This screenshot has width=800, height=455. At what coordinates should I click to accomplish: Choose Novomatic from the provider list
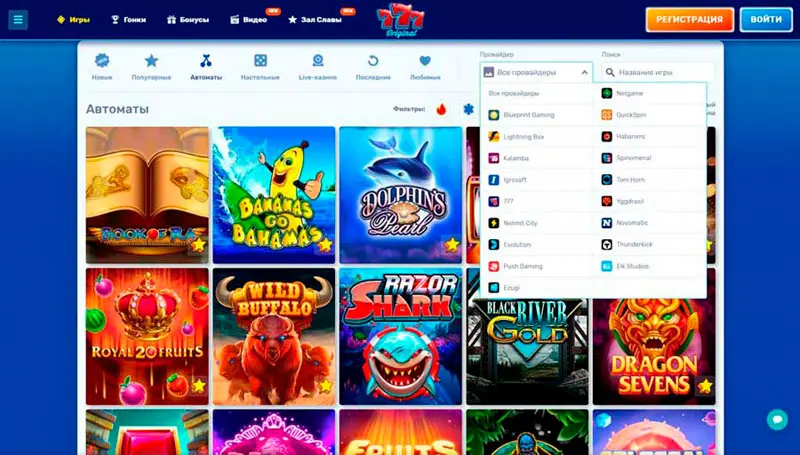point(625,223)
